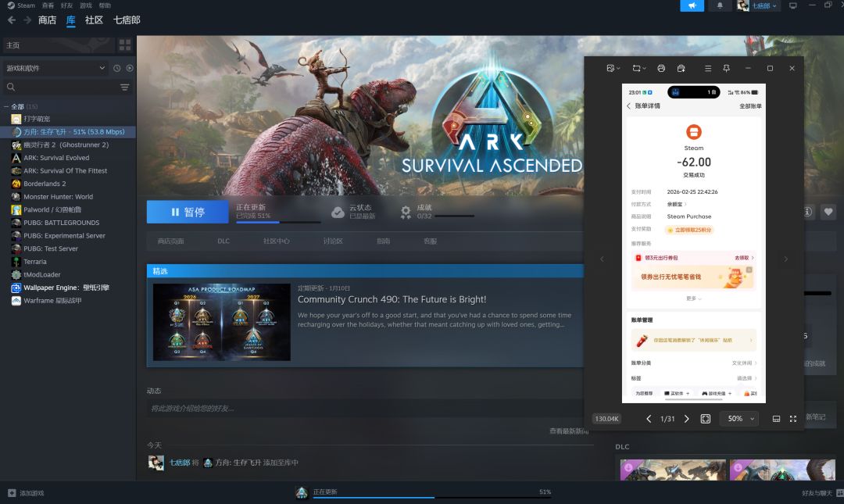Fit image to window in viewer

coord(705,418)
